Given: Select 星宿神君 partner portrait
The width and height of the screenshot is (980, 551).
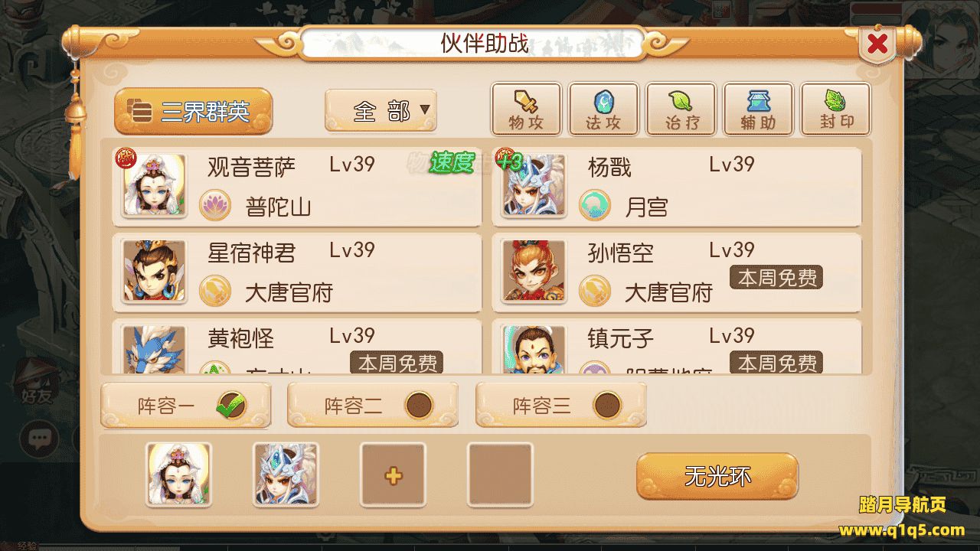Looking at the screenshot, I should pos(155,271).
